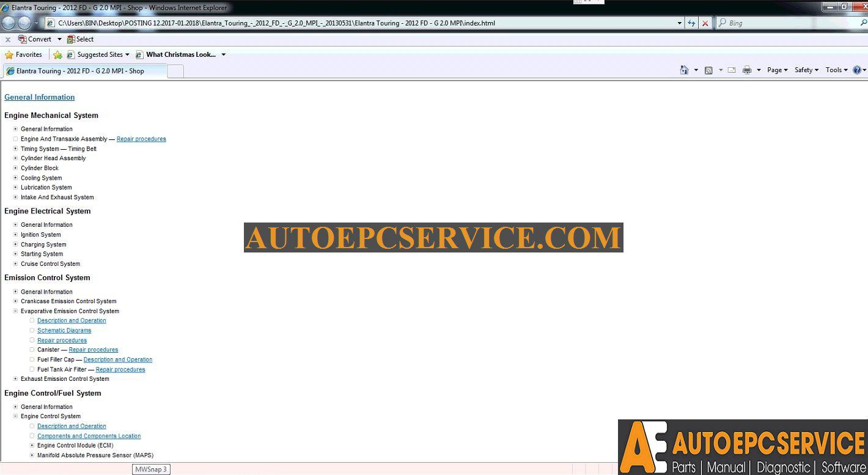
Task: Expand the Intake And Exhaust System node
Action: [x=16, y=197]
